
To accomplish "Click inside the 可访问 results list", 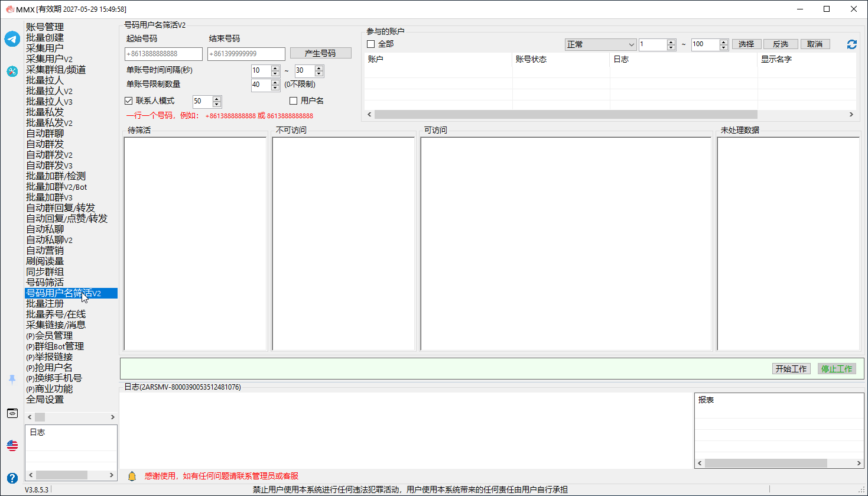I will coord(565,244).
